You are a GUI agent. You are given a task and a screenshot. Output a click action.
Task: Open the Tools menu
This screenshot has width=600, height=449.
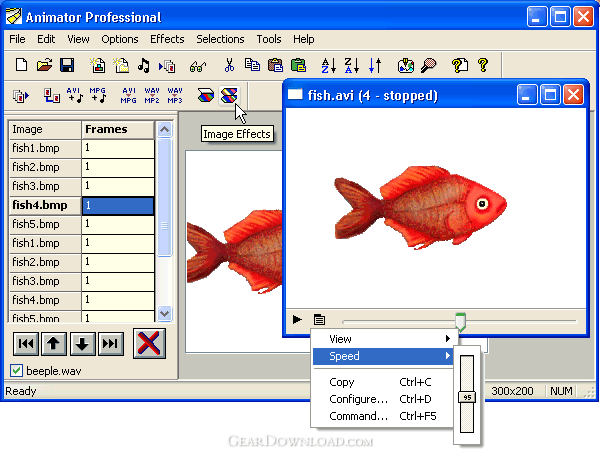coord(269,39)
